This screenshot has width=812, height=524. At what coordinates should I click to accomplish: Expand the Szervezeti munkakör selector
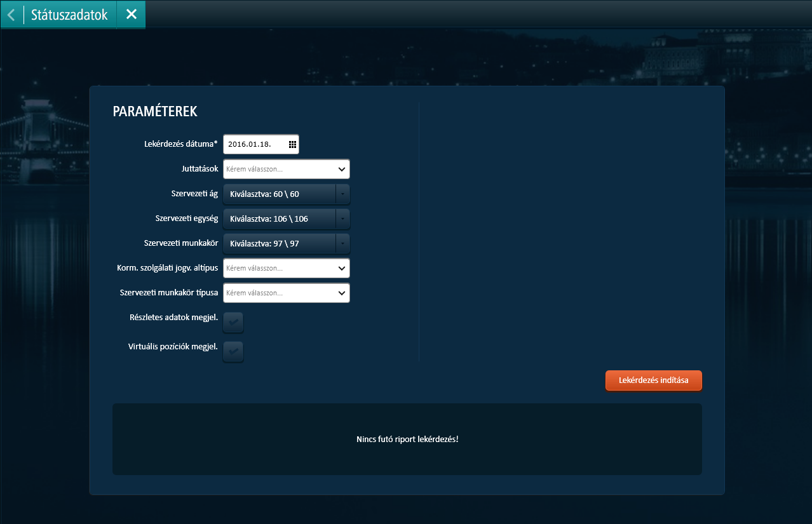278,243
